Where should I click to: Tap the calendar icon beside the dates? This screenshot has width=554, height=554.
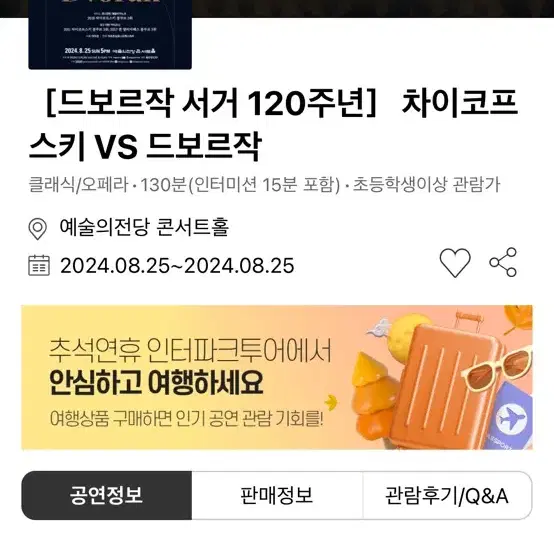click(39, 265)
